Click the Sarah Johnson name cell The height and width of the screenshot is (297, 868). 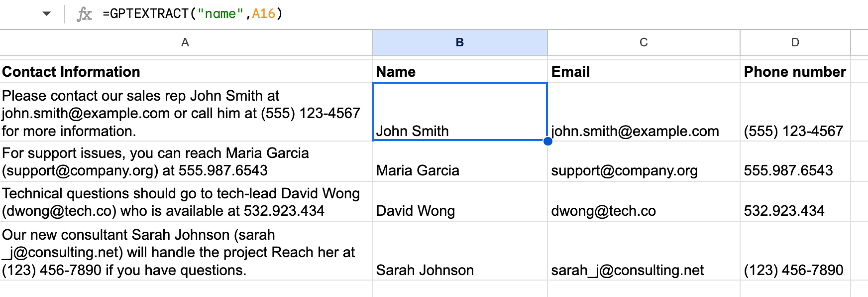[x=459, y=252]
